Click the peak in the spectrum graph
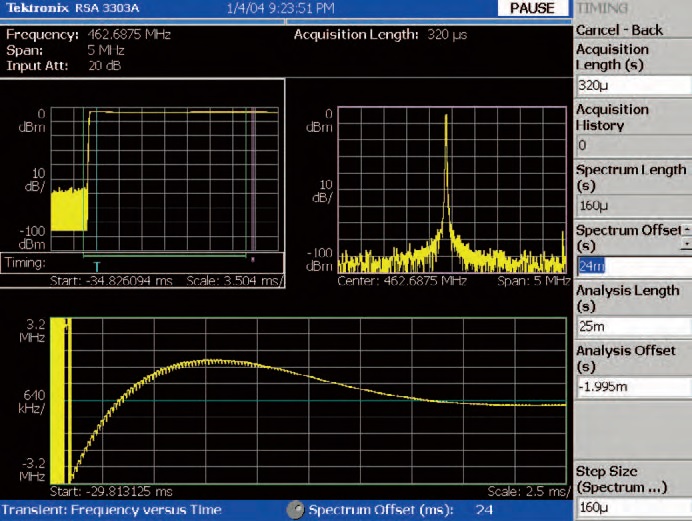This screenshot has width=692, height=521. (446, 118)
